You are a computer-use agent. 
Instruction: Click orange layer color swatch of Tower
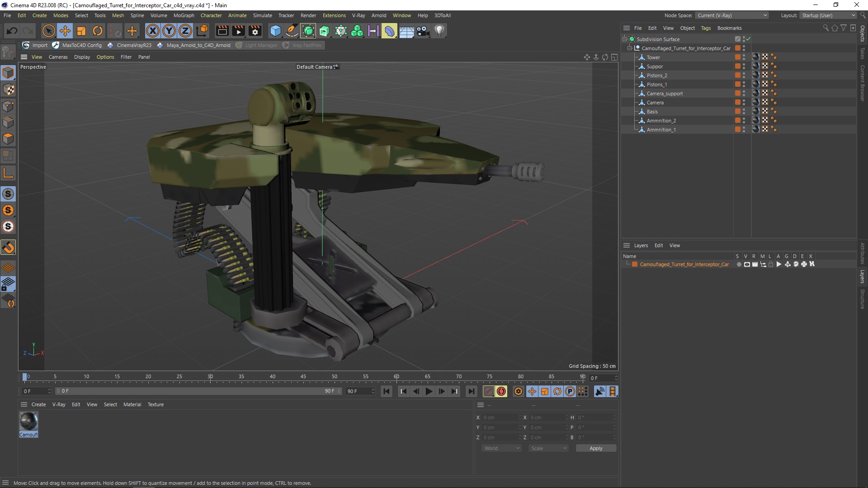point(737,57)
